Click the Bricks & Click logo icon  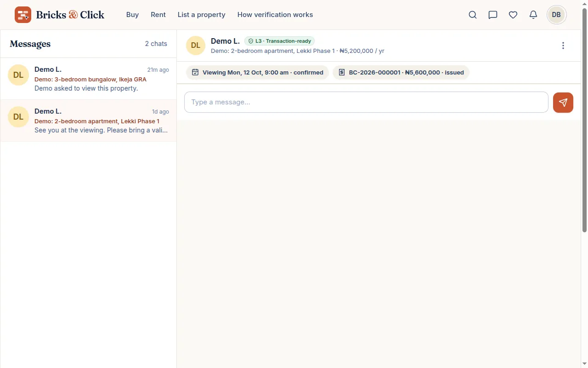click(23, 15)
